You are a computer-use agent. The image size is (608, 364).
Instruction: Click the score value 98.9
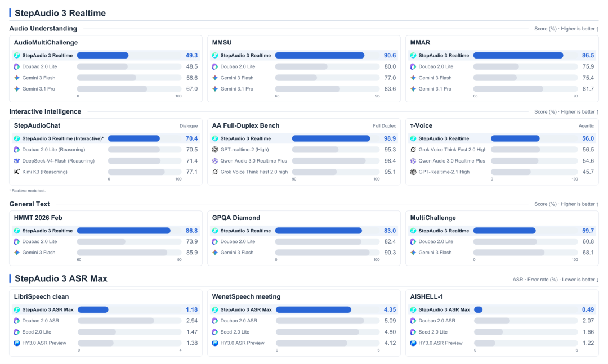pyautogui.click(x=390, y=138)
